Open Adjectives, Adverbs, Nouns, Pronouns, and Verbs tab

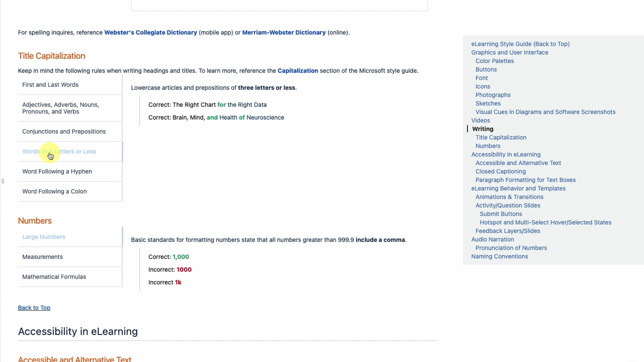(x=60, y=108)
